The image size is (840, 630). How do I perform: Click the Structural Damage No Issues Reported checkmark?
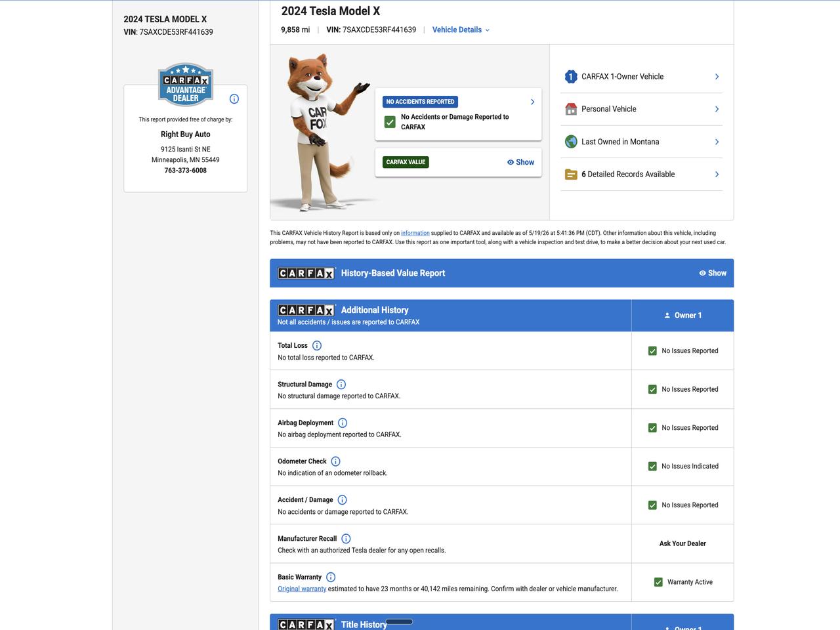pos(652,390)
